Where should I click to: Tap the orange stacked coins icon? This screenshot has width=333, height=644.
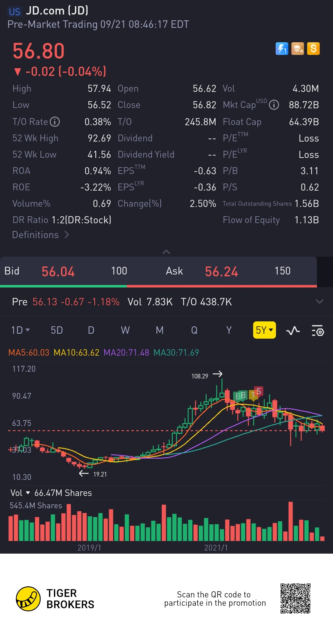coord(298,49)
